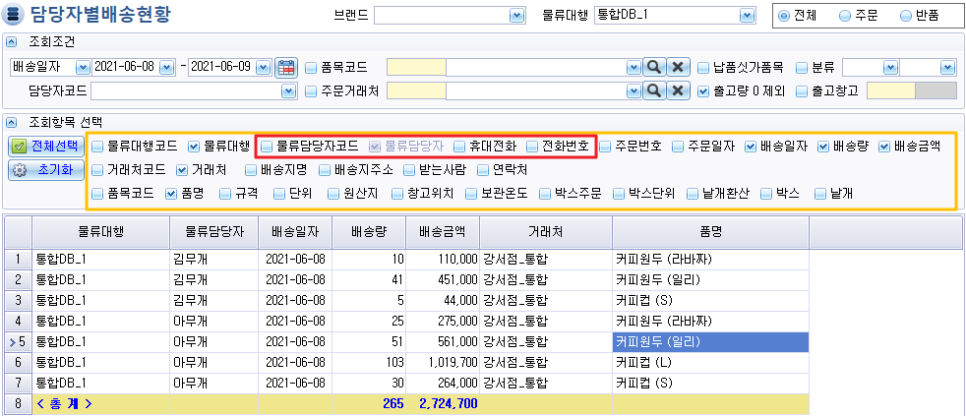Open the first 분류 dropdown
The image size is (966, 416).
(x=890, y=67)
